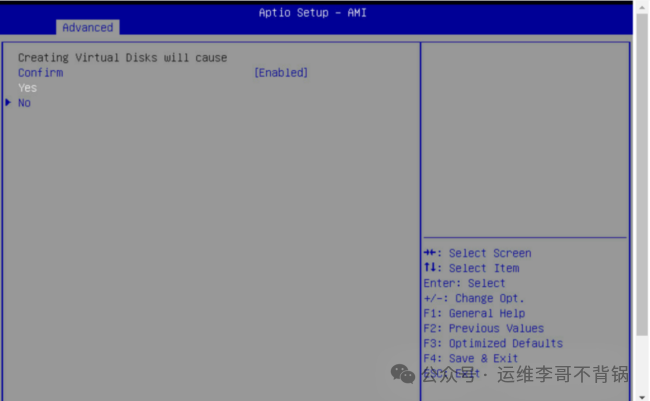Choose No to cancel creation

24,103
